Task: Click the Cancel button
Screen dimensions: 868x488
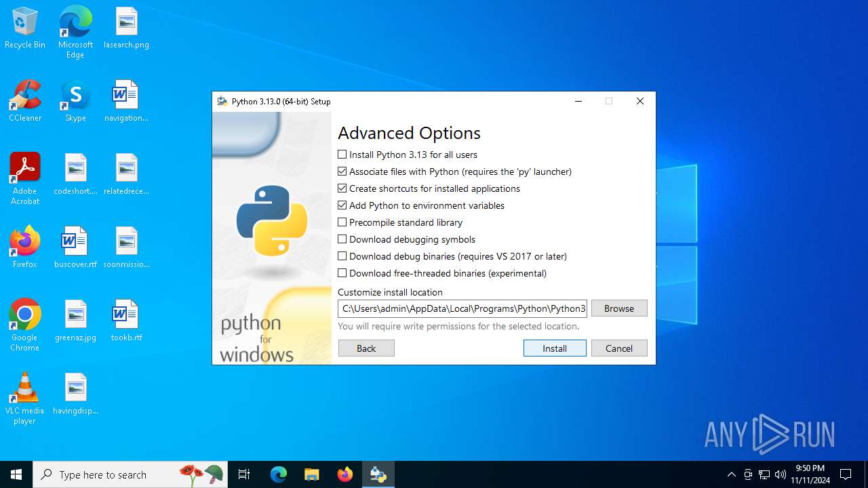Action: (x=619, y=348)
